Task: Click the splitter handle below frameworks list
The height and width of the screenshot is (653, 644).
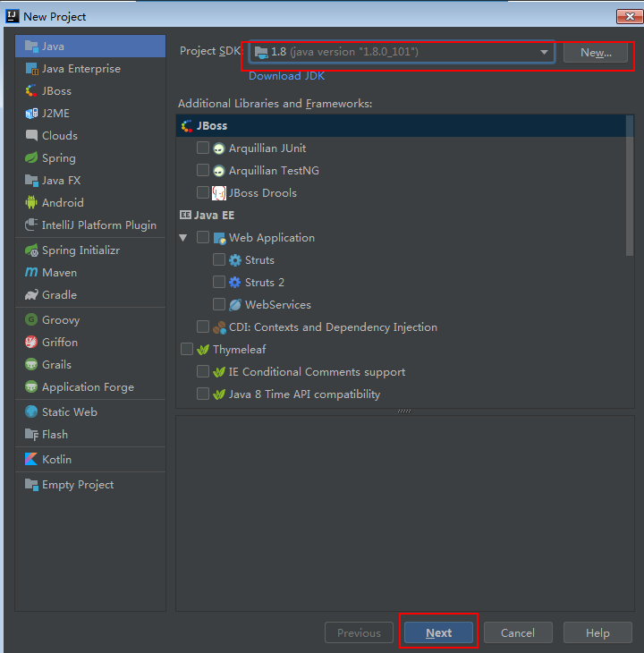Action: click(404, 411)
